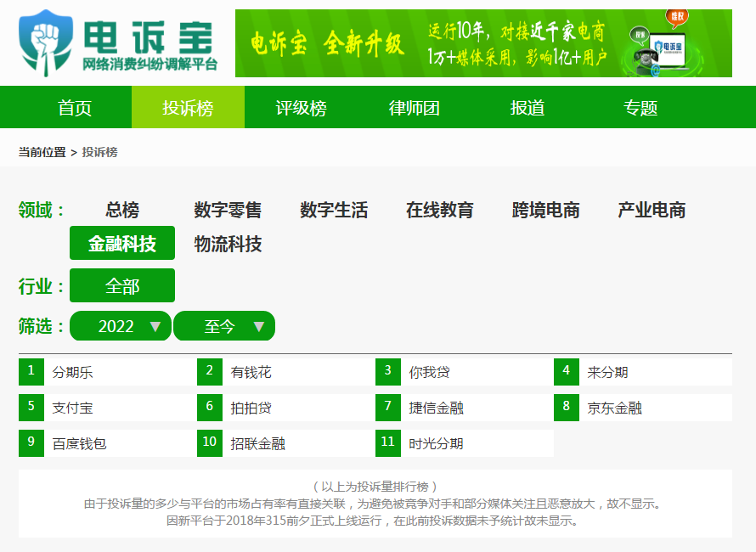Image resolution: width=756 pixels, height=552 pixels.
Task: Open the 电诉宝 全新升级 banner ad
Action: [483, 43]
